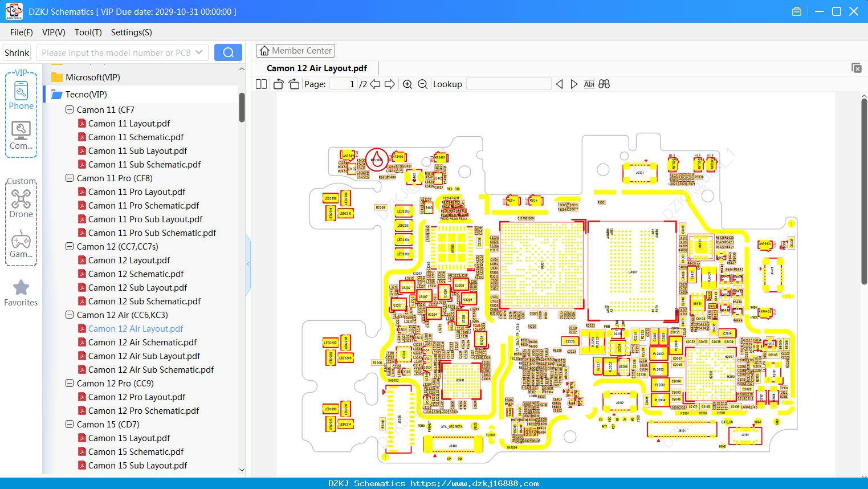Select the Tecno(VIP) folder

86,95
